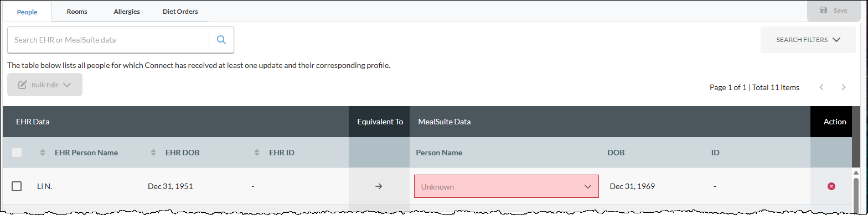Go to previous page arrow
The height and width of the screenshot is (215, 868).
click(821, 87)
